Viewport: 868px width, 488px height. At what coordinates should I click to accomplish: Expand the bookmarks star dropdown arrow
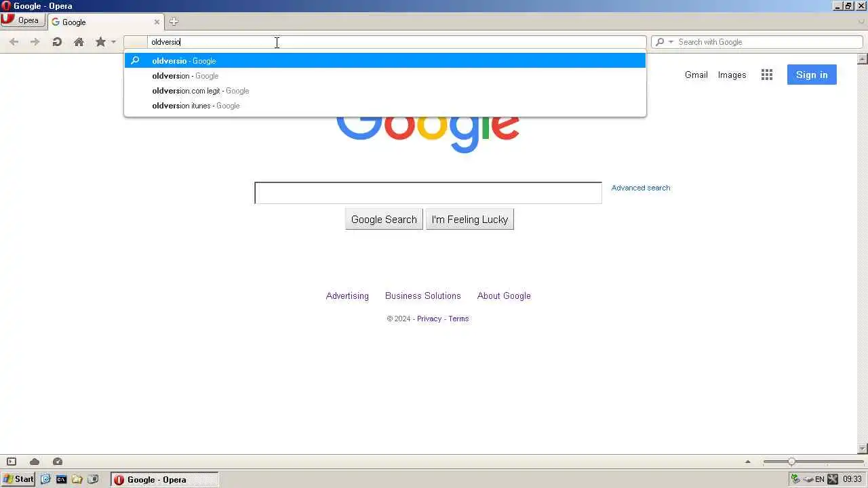pos(113,42)
